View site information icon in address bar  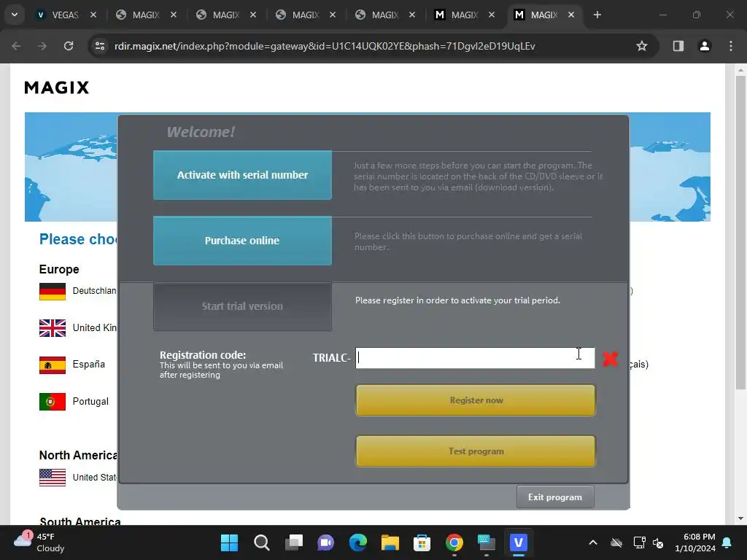(x=100, y=46)
